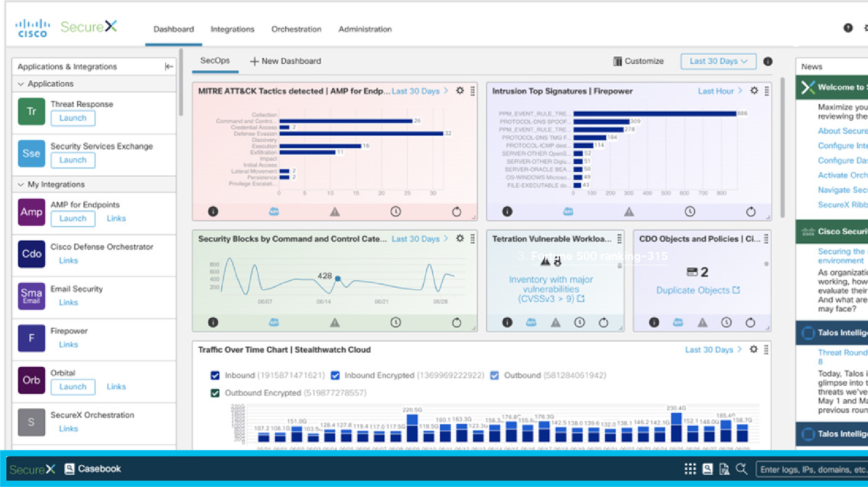Open CDO Objects tile options menu
This screenshot has height=487, width=868.
pos(766,239)
